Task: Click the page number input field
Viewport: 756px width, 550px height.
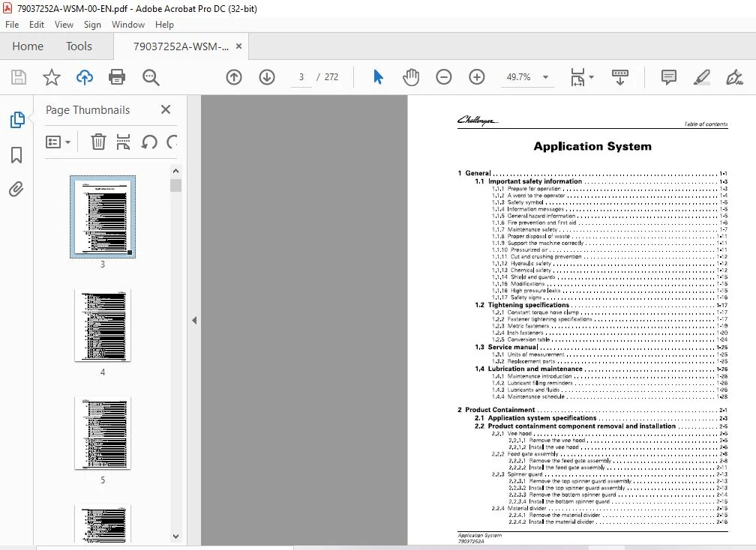Action: [301, 77]
